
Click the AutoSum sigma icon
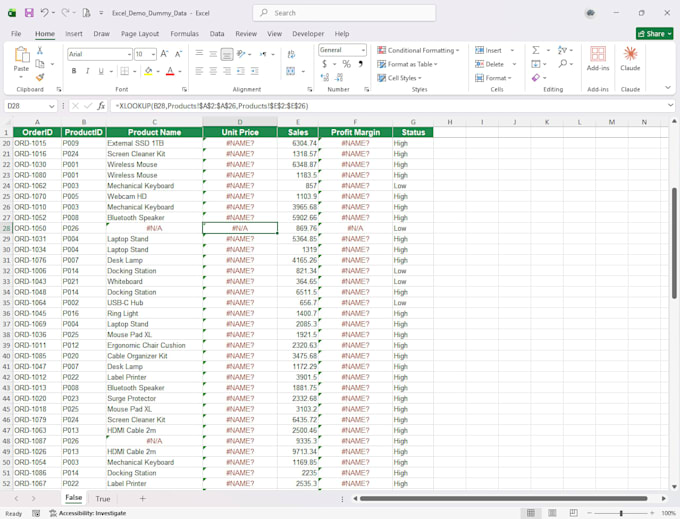click(x=536, y=50)
